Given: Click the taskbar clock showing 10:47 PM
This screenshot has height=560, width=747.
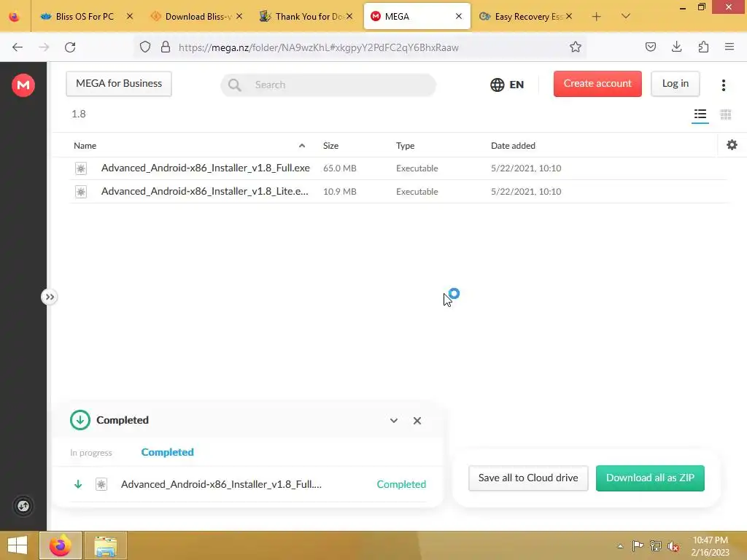Looking at the screenshot, I should pyautogui.click(x=710, y=546).
